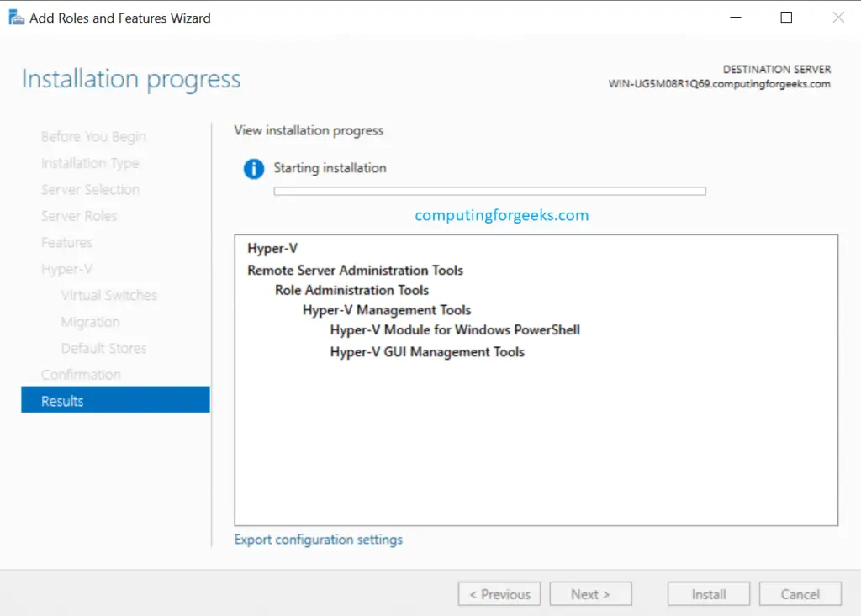Select Remote Server Administration Tools entry
This screenshot has width=861, height=616.
coord(356,270)
